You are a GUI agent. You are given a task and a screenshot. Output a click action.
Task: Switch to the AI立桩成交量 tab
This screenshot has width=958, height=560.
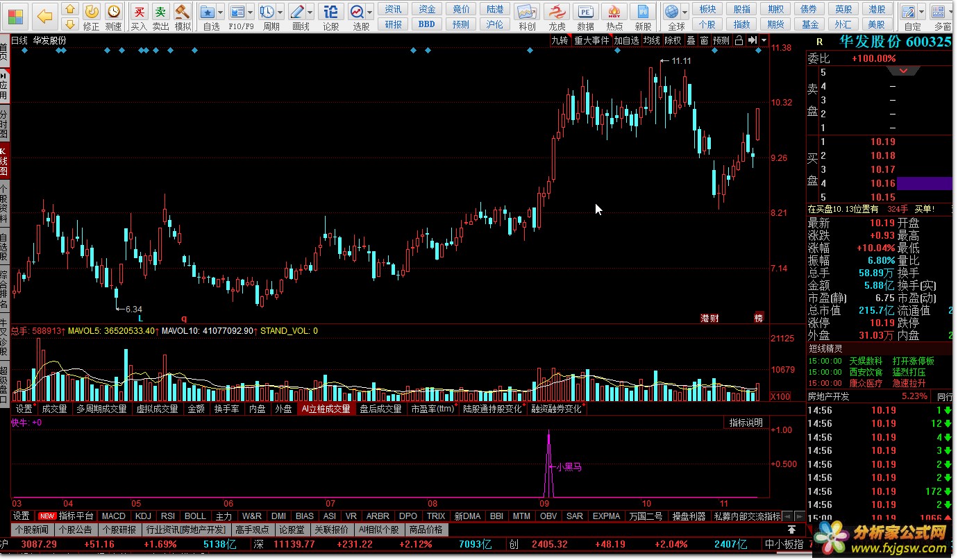(x=326, y=409)
